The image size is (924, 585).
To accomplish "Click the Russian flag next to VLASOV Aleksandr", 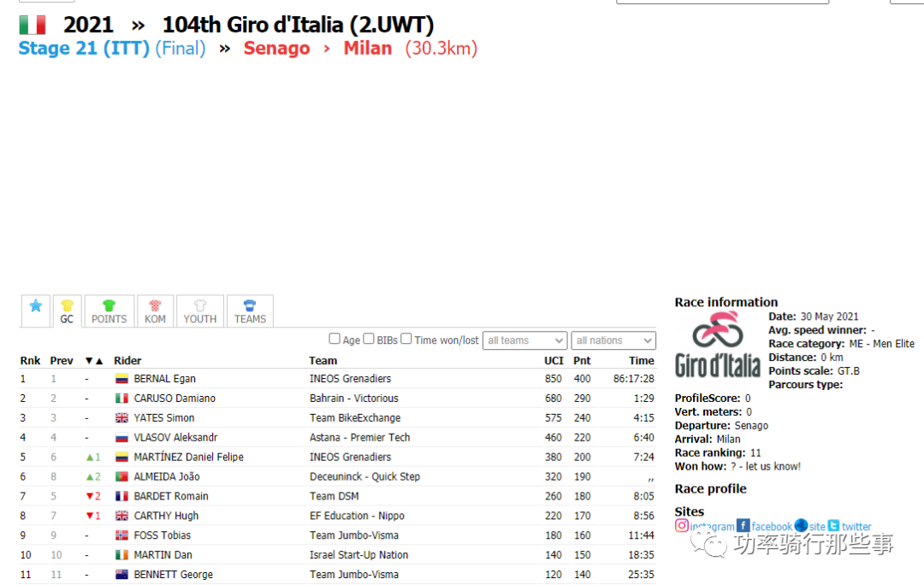I will (121, 438).
